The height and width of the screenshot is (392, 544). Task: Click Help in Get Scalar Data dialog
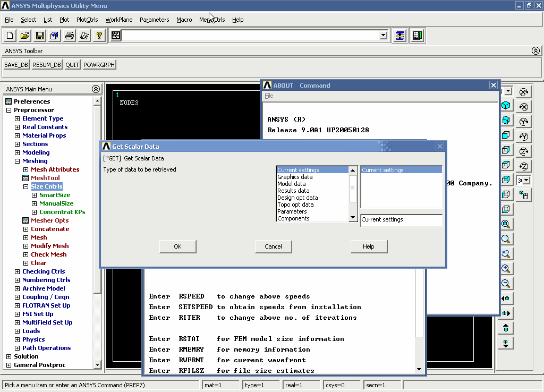pyautogui.click(x=369, y=246)
